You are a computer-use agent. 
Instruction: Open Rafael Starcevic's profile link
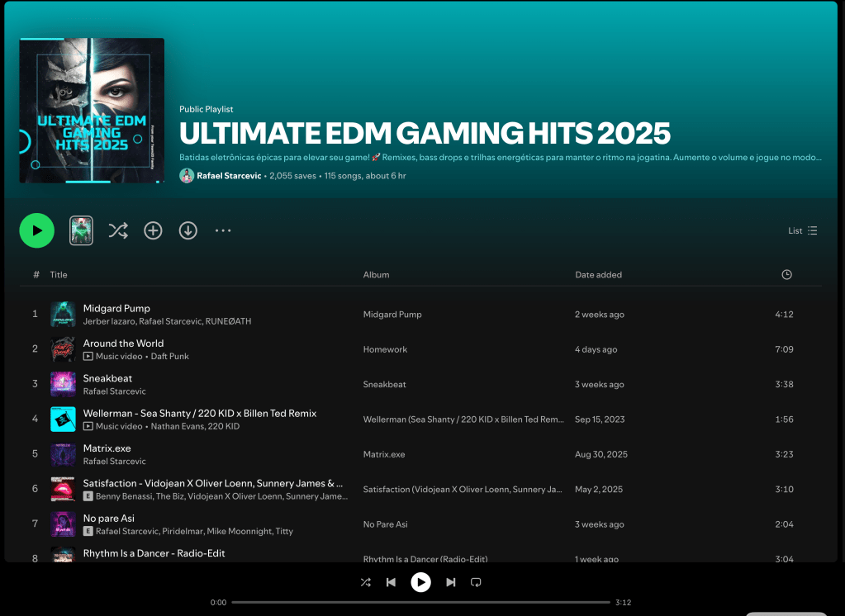point(229,176)
